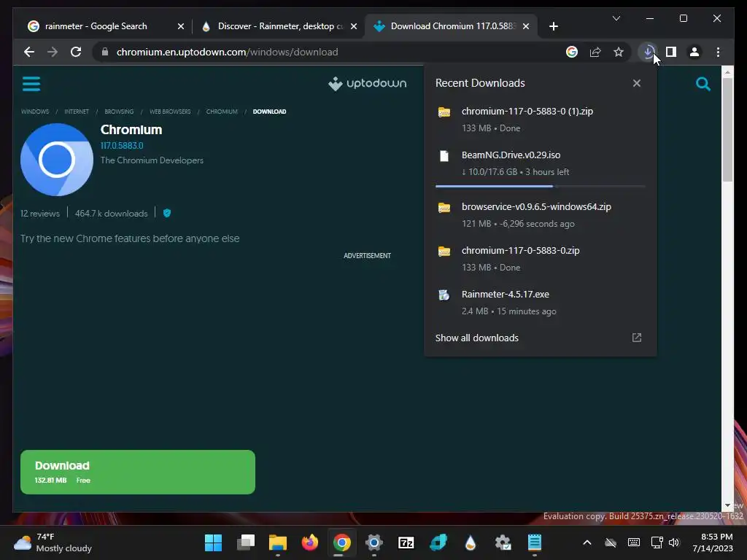This screenshot has height=560, width=747.
Task: Open the Chrome profile avatar icon
Action: [694, 52]
